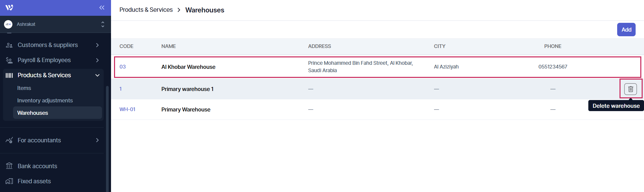
Task: Click the Wafeq logo icon in the header
Action: pyautogui.click(x=9, y=7)
